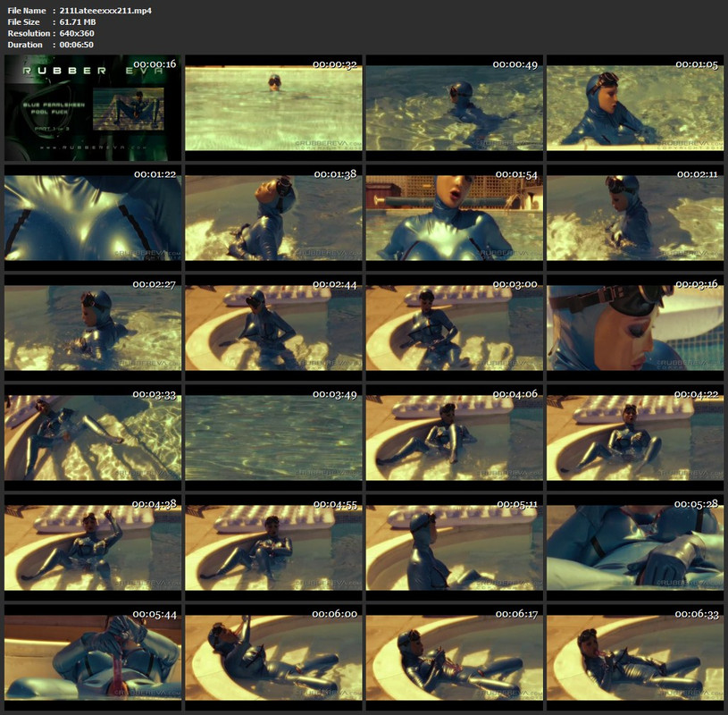Select the frame stamped 00:01:05
Image resolution: width=728 pixels, height=715 pixels.
635,108
